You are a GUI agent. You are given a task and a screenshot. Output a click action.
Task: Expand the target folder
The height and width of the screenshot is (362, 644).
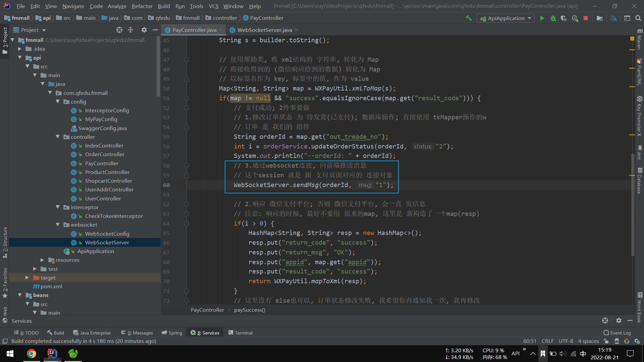coord(27,278)
